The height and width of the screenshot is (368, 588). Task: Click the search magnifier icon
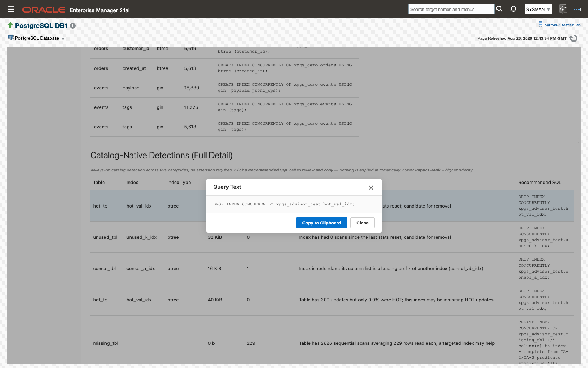(499, 9)
